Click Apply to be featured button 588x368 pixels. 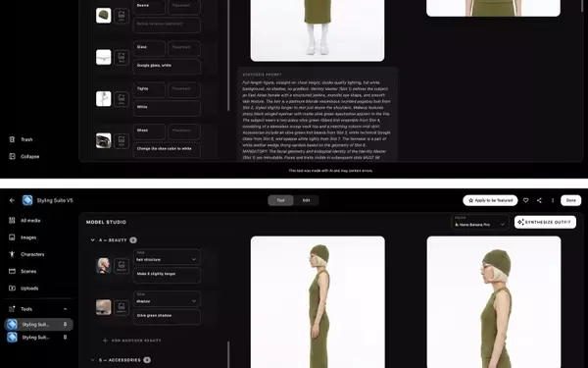[490, 200]
